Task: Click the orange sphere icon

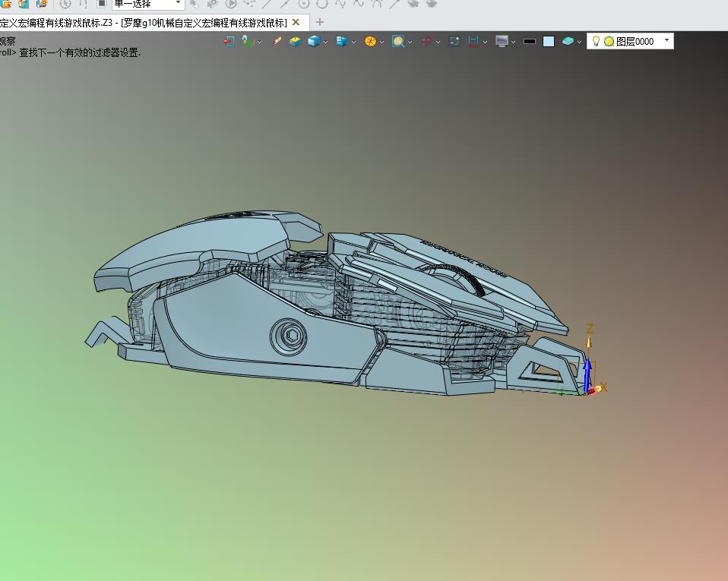Action: coord(370,42)
